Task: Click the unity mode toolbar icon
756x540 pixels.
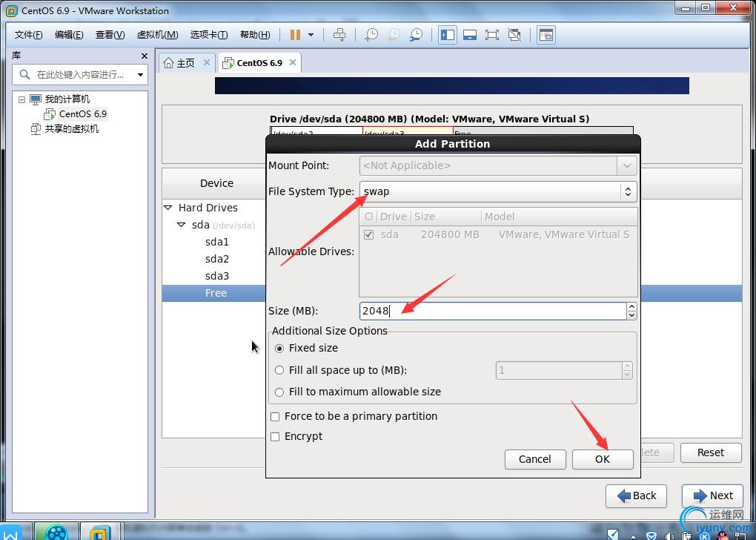Action: click(x=514, y=35)
